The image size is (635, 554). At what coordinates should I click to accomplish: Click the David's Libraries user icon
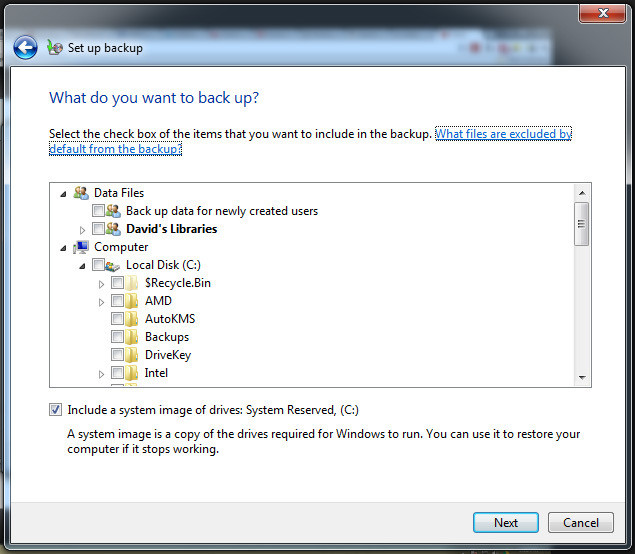(x=113, y=229)
